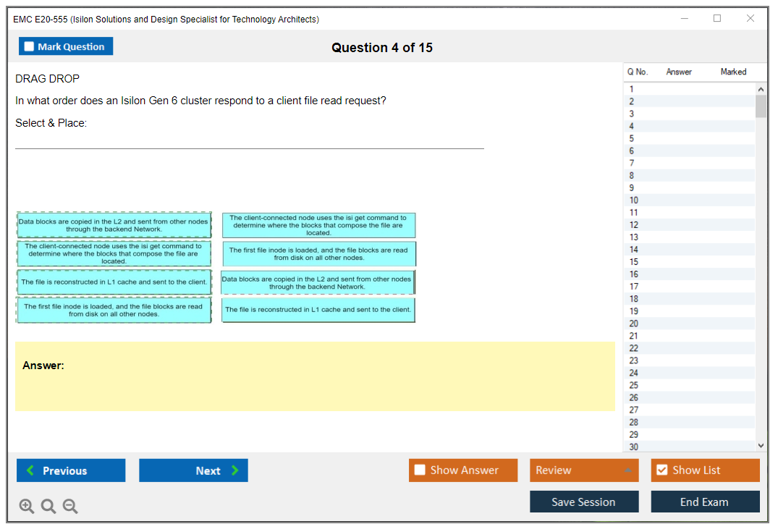
Task: Click the reset zoom magnifier icon
Action: [x=48, y=506]
